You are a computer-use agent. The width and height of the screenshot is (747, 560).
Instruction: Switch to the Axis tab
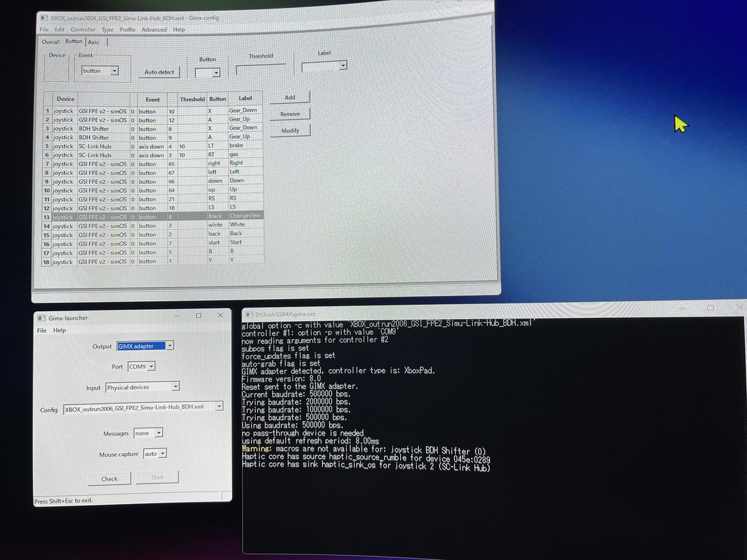click(x=93, y=42)
